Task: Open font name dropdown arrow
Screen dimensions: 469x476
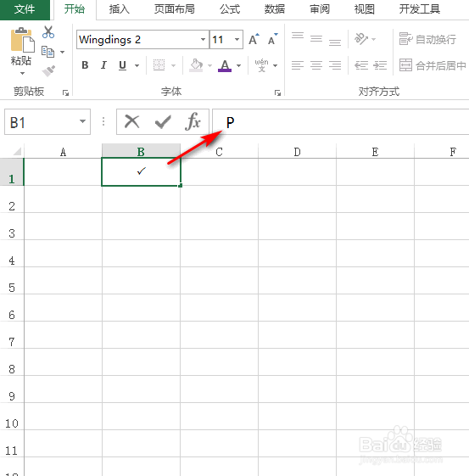Action: click(203, 39)
